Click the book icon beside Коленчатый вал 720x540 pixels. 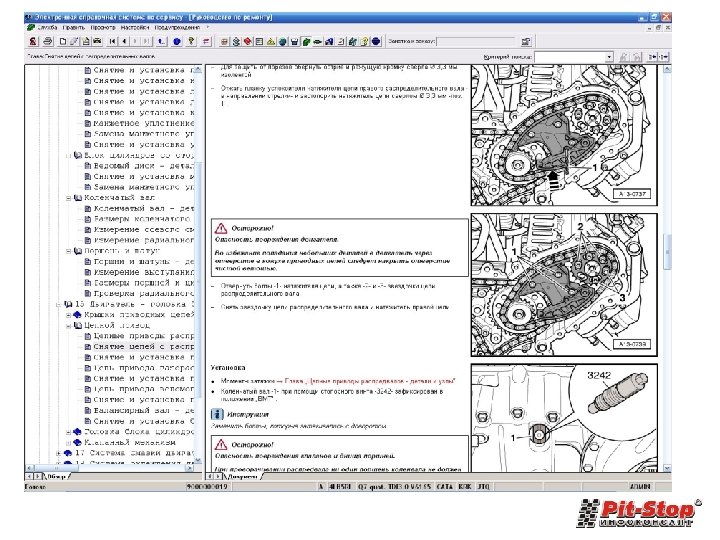click(x=78, y=198)
